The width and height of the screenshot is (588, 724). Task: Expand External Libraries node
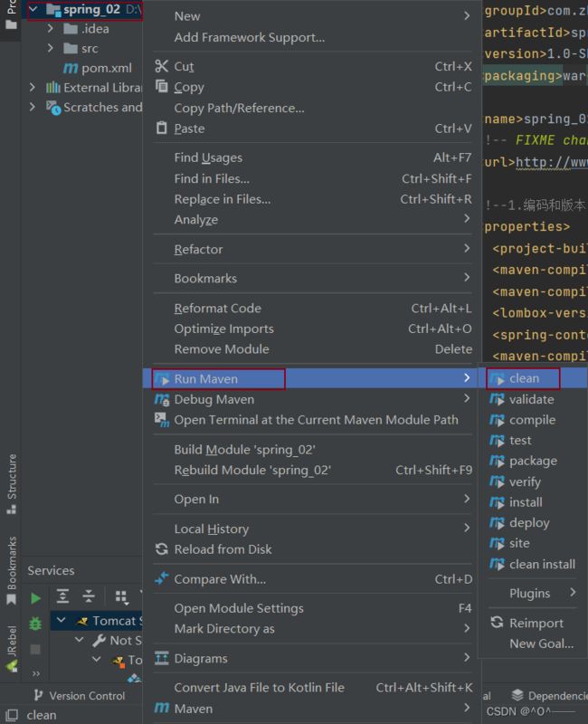pos(32,87)
